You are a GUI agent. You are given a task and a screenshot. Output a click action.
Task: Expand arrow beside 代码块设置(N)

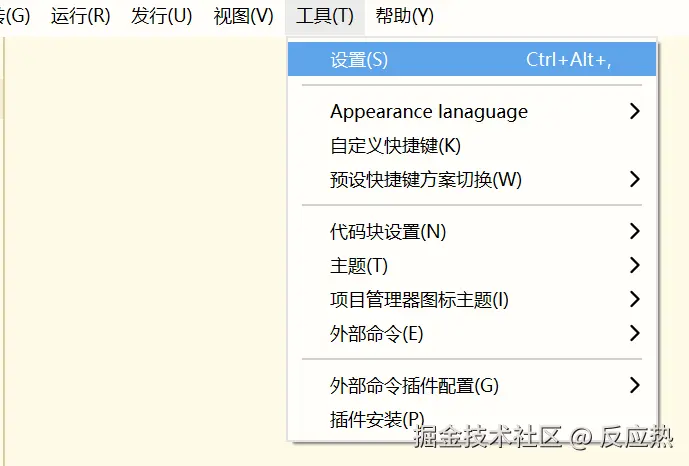click(635, 232)
